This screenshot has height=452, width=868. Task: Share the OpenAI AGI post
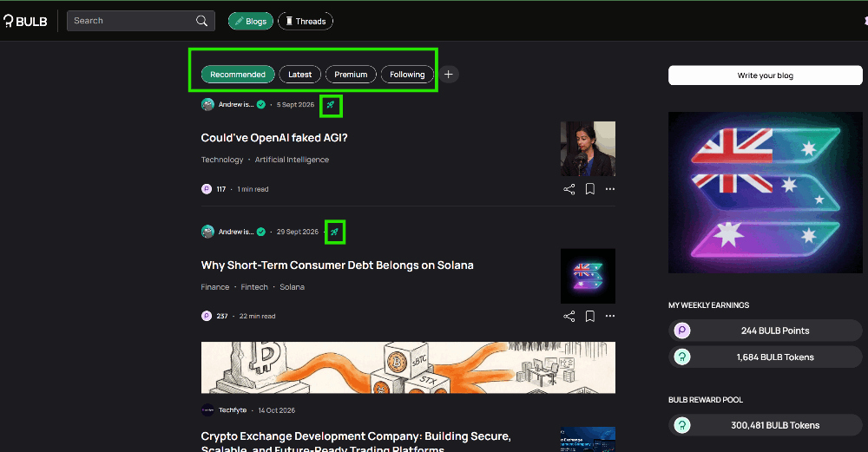pos(569,189)
